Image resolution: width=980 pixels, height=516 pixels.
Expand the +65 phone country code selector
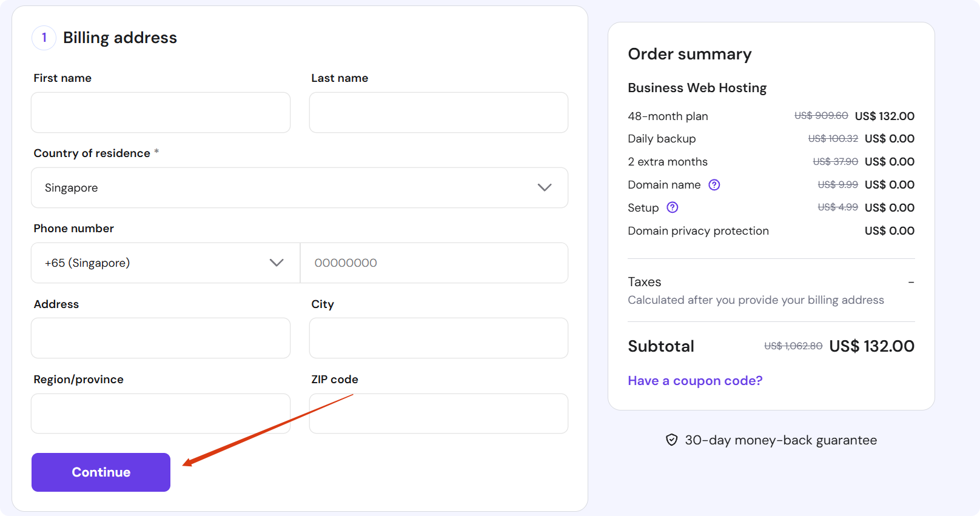[x=165, y=263]
